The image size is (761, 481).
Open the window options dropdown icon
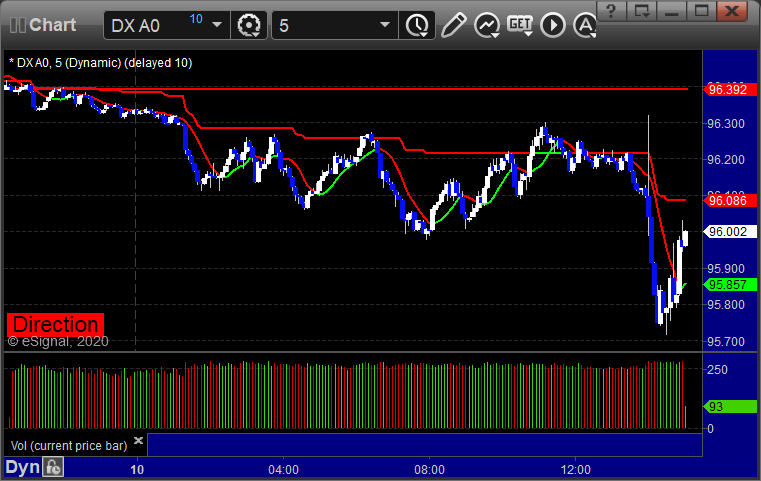(641, 11)
